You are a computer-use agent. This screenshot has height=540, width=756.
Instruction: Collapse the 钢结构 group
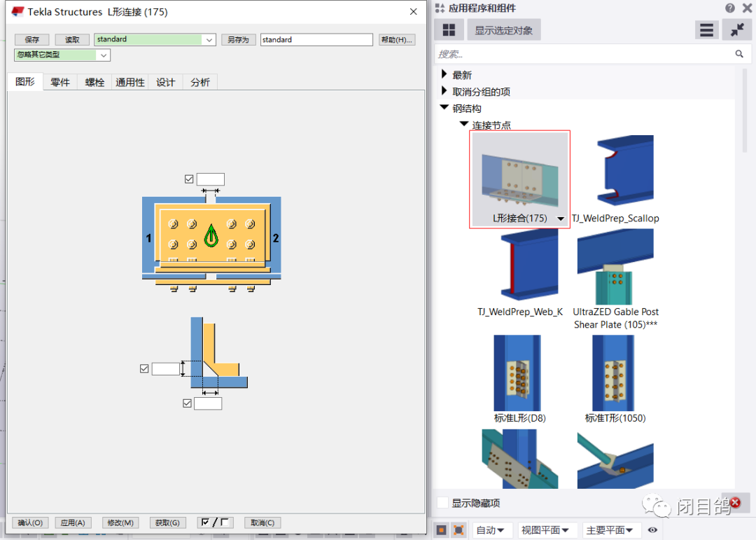click(444, 108)
